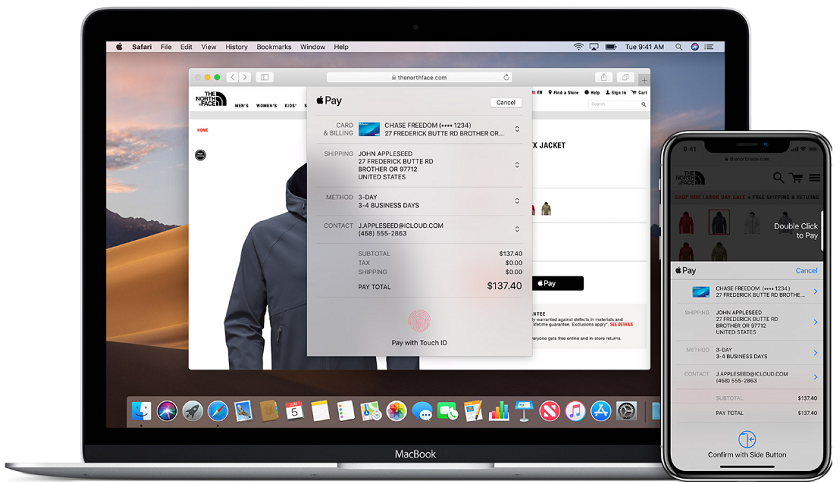Open Messages blue bubble in Dock
The width and height of the screenshot is (840, 482).
click(422, 411)
